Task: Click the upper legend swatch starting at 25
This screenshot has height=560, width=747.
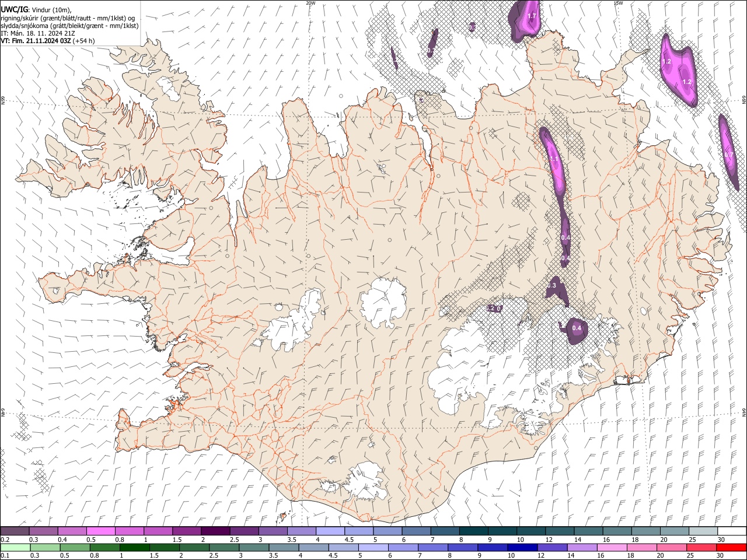Action: tap(704, 531)
